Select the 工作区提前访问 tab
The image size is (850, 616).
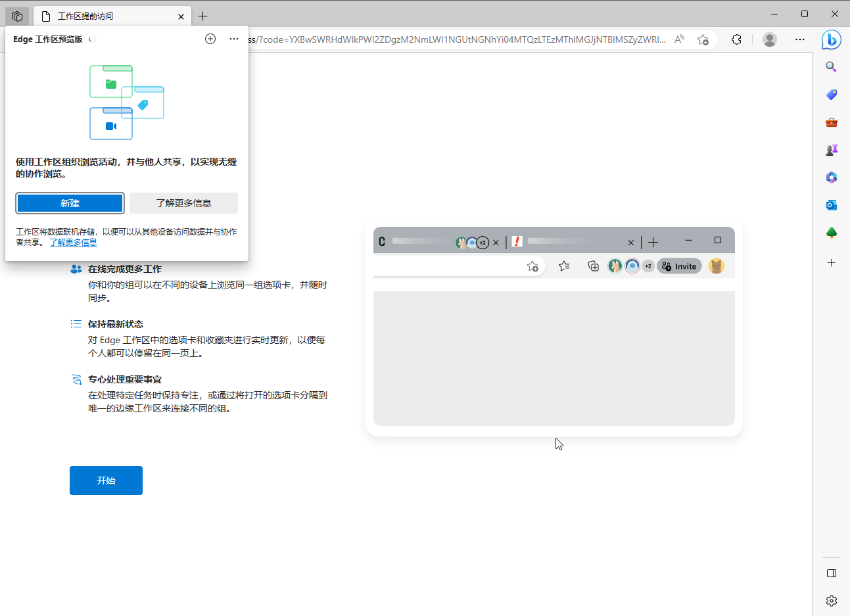105,16
